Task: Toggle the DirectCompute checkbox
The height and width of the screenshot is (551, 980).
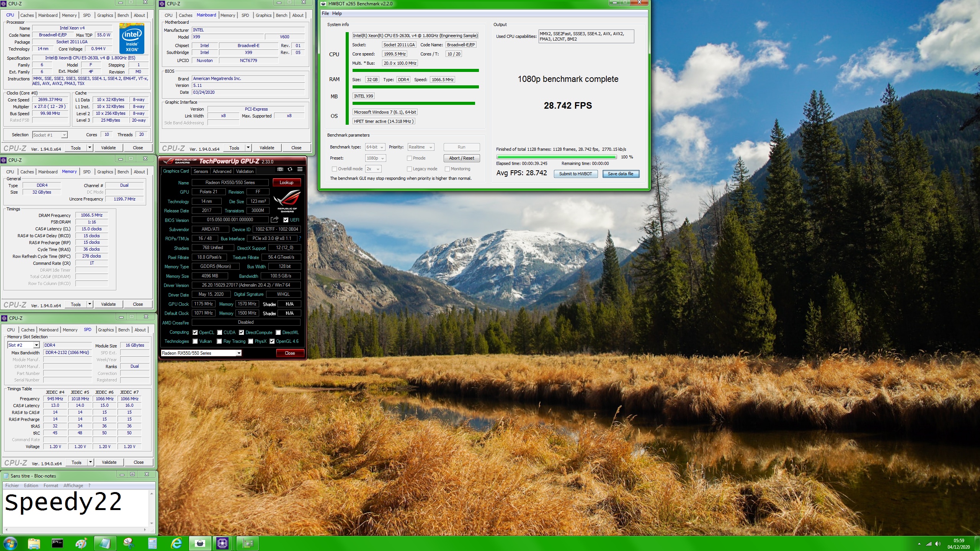Action: (x=242, y=333)
